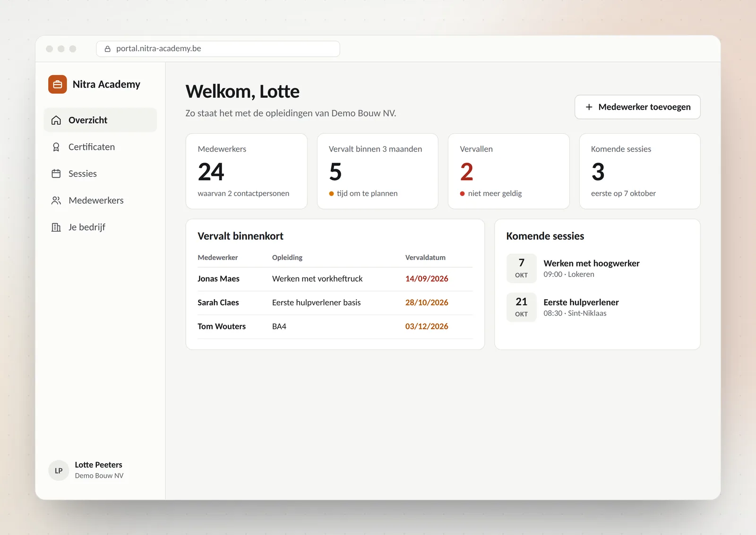
Task: Click the people icon beside Medewerkers
Action: pyautogui.click(x=56, y=200)
